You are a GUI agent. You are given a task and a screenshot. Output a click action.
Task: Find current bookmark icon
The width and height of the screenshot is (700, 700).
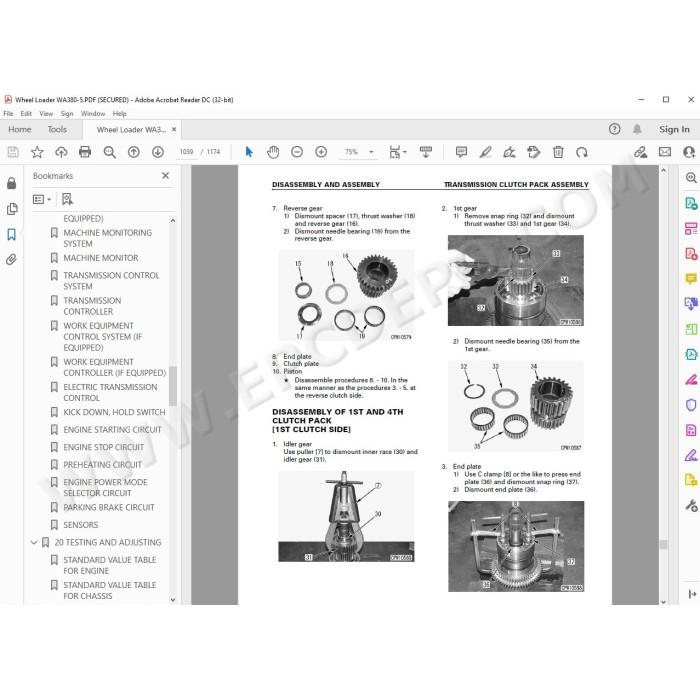coord(67,199)
